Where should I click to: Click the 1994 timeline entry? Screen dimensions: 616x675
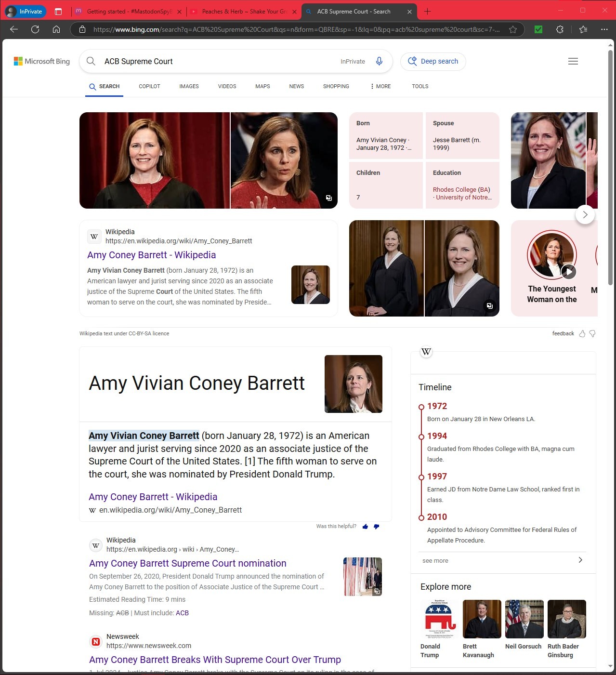(437, 436)
